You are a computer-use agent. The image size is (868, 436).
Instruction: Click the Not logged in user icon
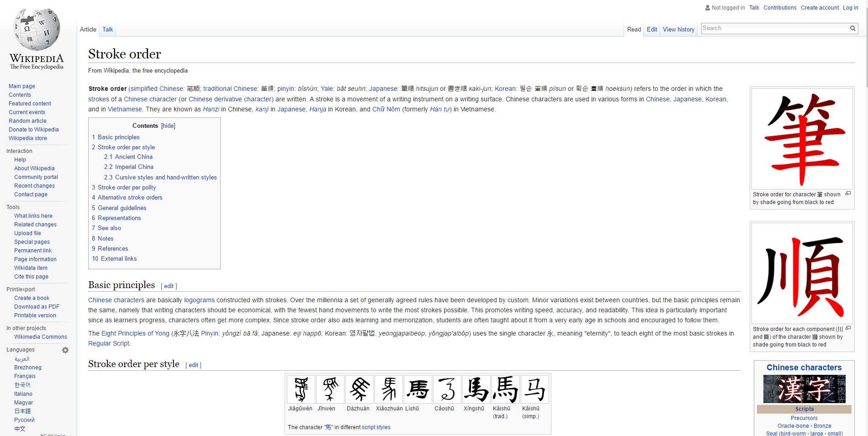pyautogui.click(x=708, y=8)
